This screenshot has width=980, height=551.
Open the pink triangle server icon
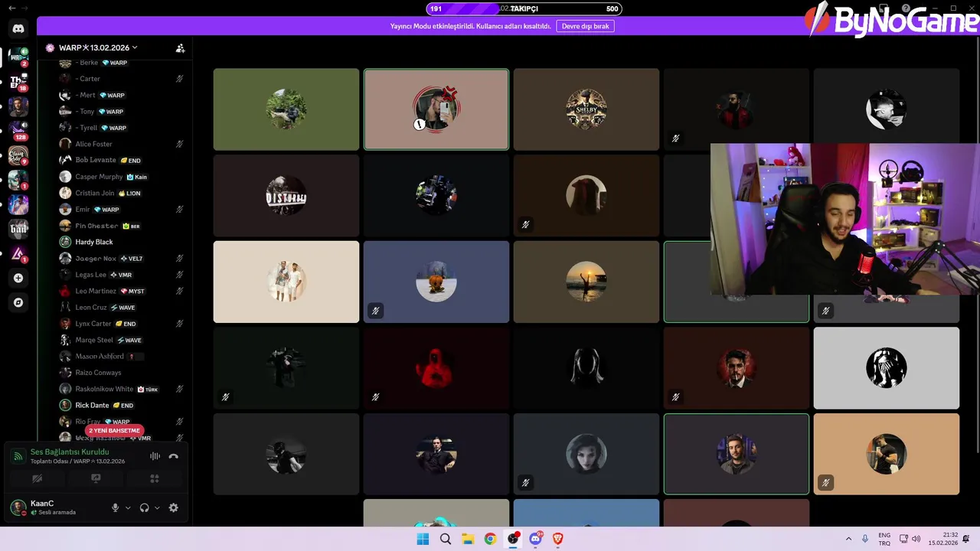[18, 253]
